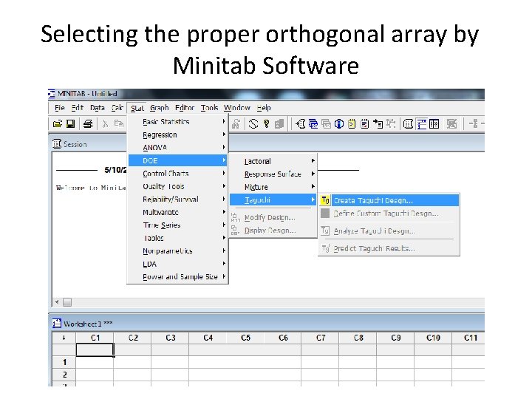Expand the Response Surface submenu arrow
The width and height of the screenshot is (532, 399).
(313, 174)
